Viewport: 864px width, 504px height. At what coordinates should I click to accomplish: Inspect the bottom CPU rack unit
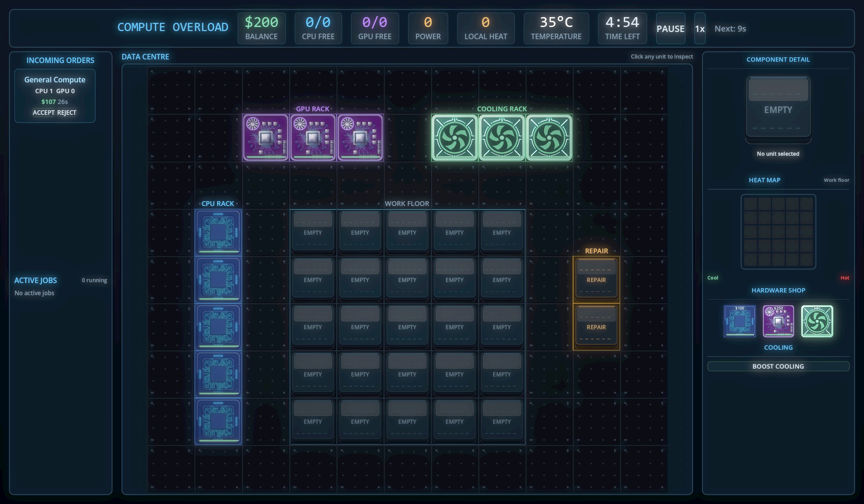[x=218, y=421]
